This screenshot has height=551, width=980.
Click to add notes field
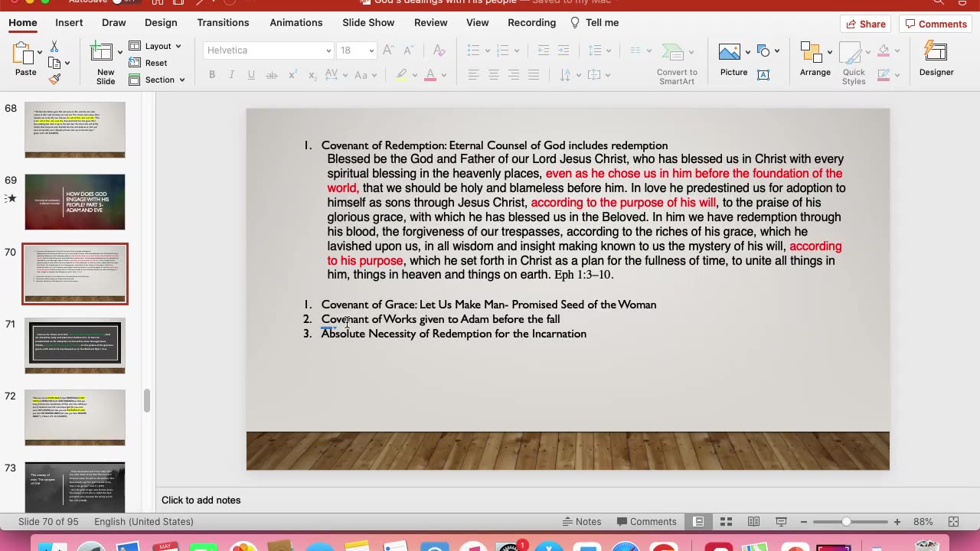coord(567,500)
